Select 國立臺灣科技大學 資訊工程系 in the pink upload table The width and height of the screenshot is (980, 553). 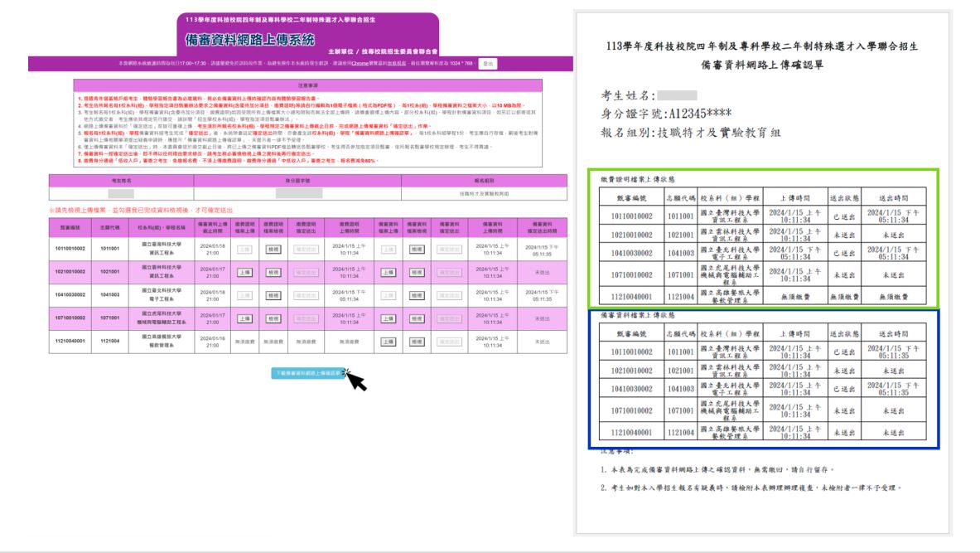(162, 249)
